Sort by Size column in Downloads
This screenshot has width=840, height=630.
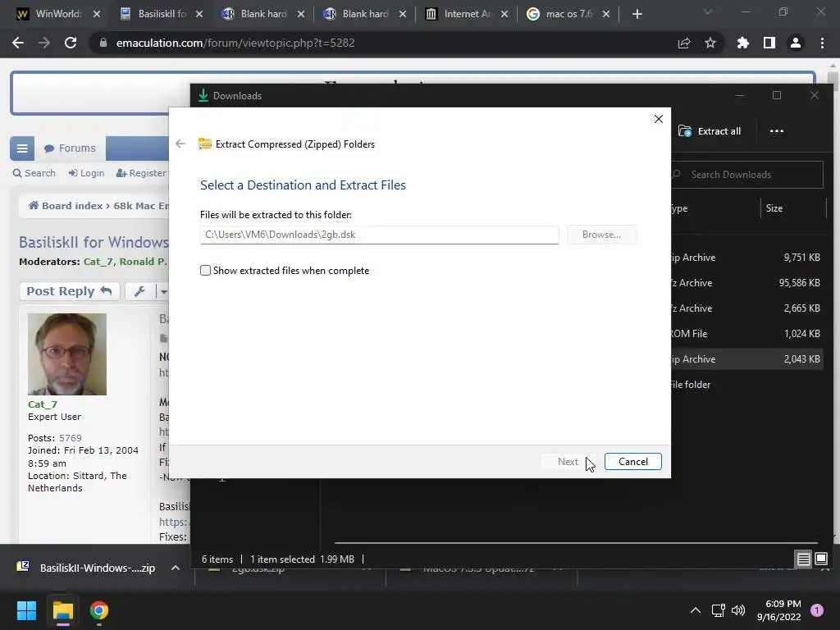pyautogui.click(x=774, y=208)
